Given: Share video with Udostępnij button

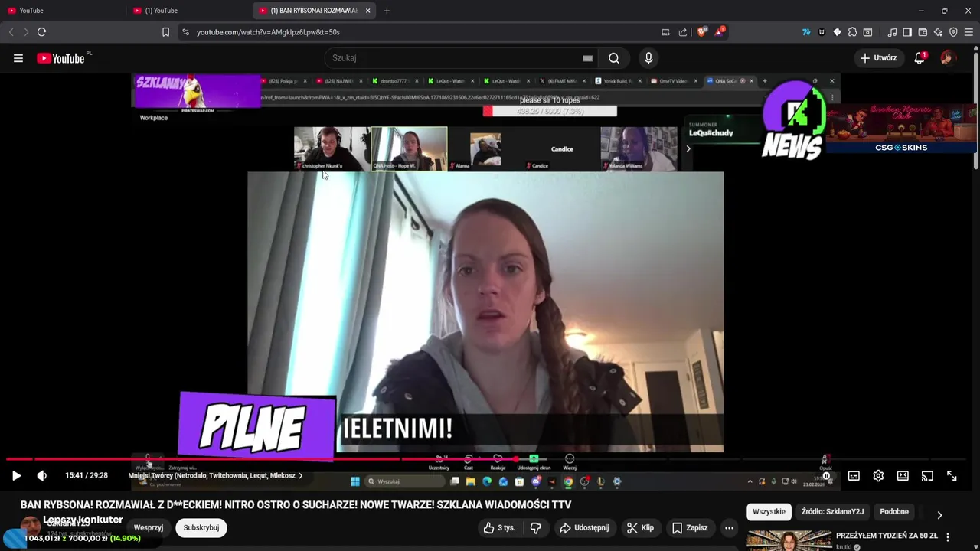Looking at the screenshot, I should [584, 527].
